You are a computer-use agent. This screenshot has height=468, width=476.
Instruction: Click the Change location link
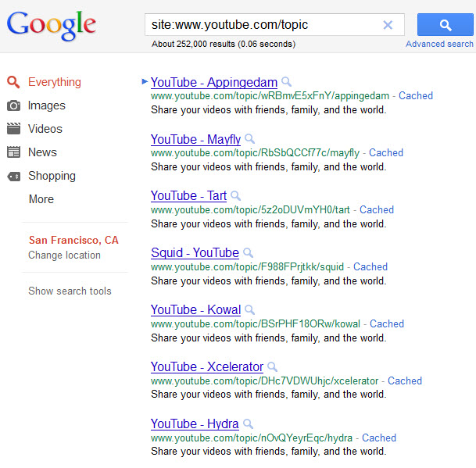pos(64,255)
